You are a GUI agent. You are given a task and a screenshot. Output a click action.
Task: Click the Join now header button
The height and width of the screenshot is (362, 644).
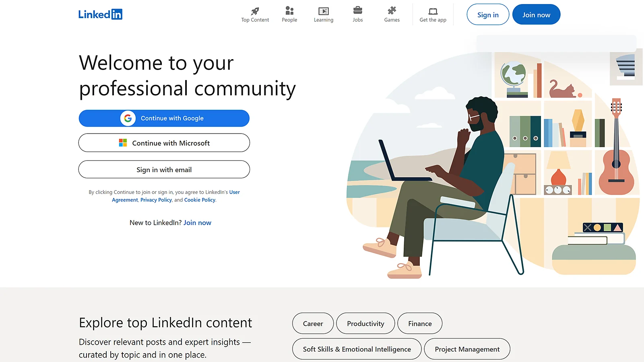(536, 15)
